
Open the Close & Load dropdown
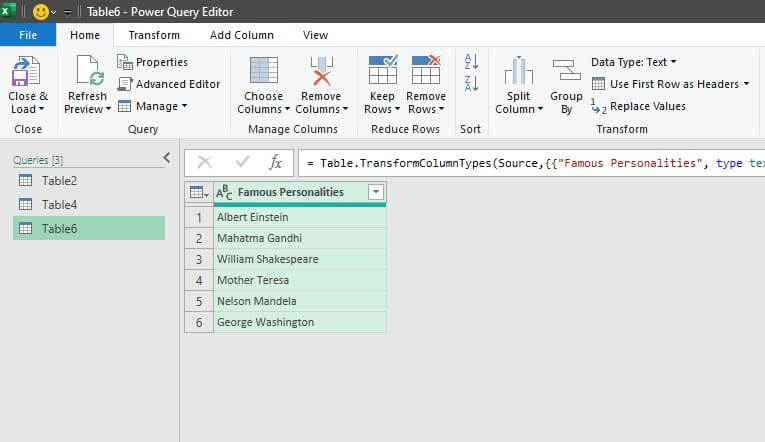41,109
